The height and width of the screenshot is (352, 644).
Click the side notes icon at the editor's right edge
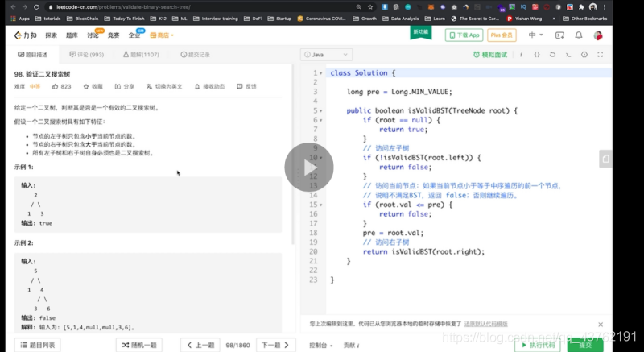pos(605,159)
